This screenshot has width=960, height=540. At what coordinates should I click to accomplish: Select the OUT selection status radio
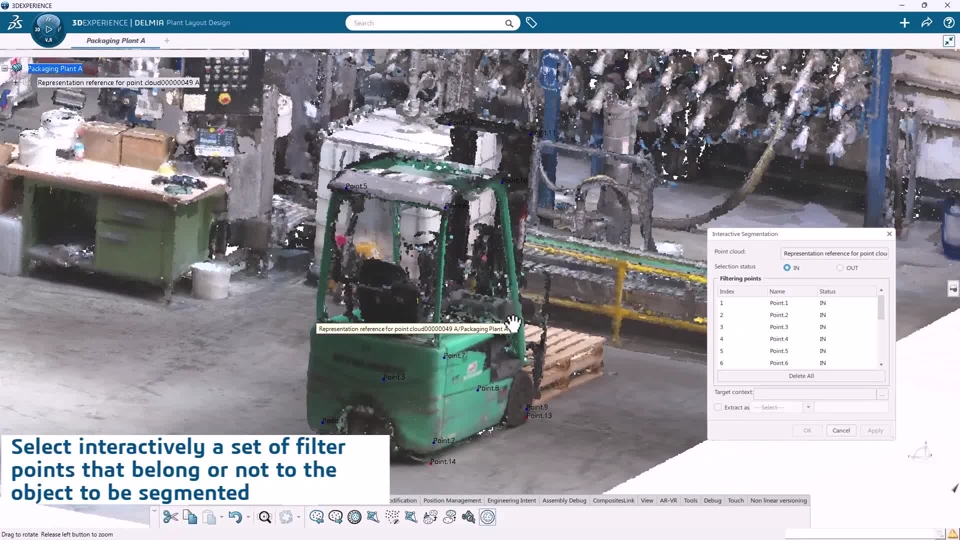tap(840, 268)
